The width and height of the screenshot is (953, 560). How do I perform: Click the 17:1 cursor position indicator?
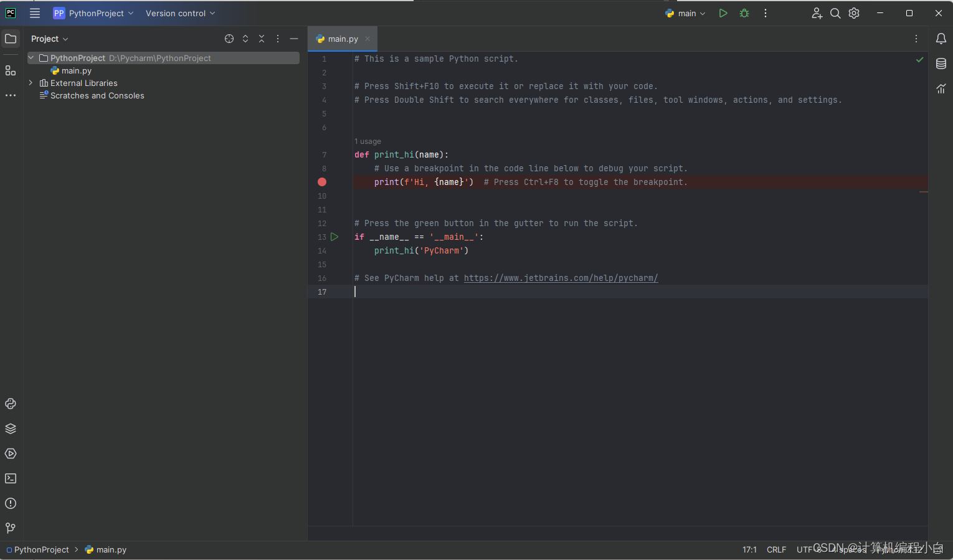pos(749,549)
